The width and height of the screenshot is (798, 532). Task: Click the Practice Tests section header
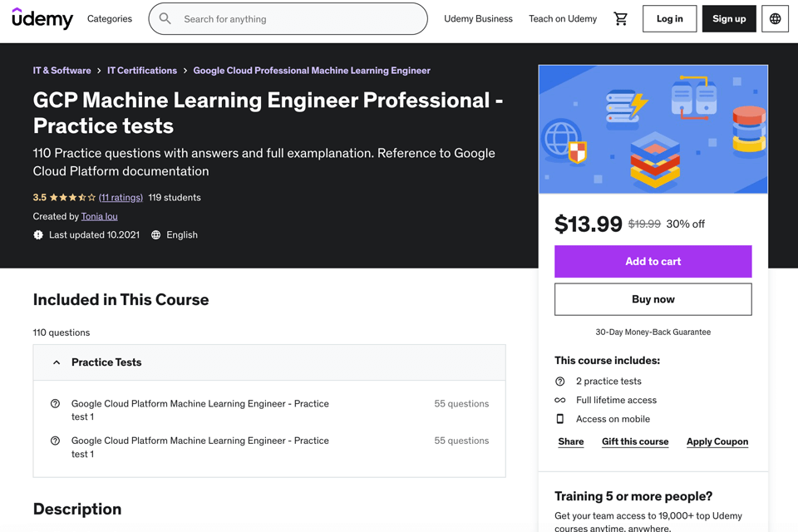(x=269, y=362)
